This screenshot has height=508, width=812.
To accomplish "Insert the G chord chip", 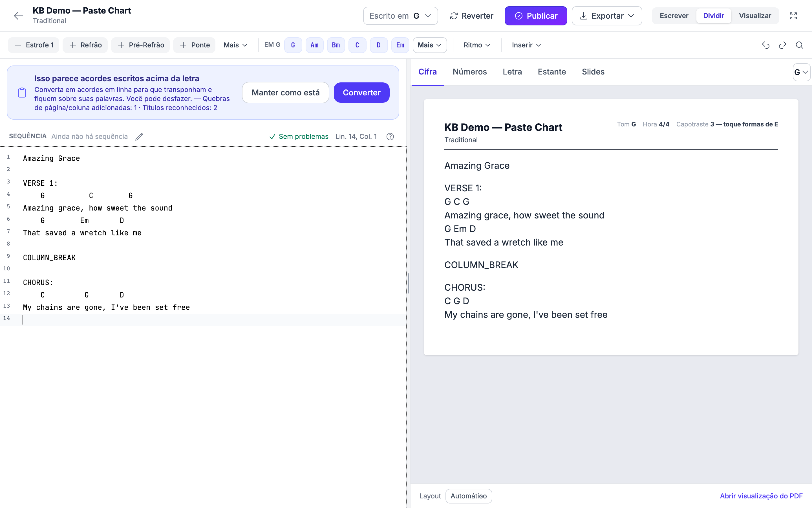I will [x=293, y=45].
